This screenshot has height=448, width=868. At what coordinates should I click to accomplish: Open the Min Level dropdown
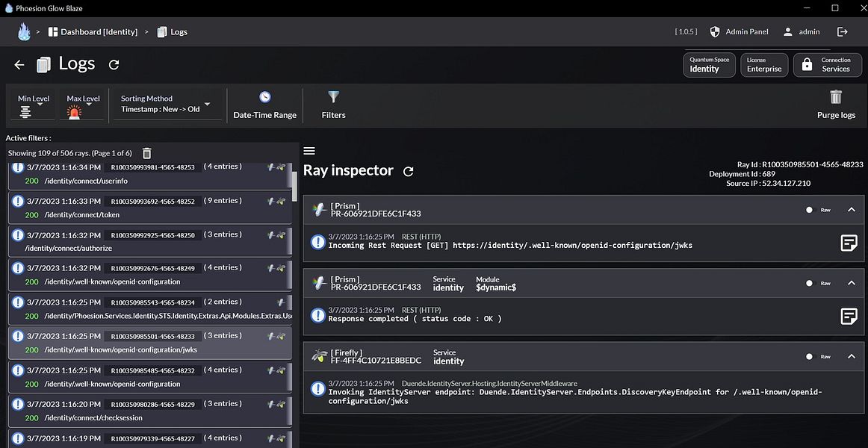coord(34,105)
